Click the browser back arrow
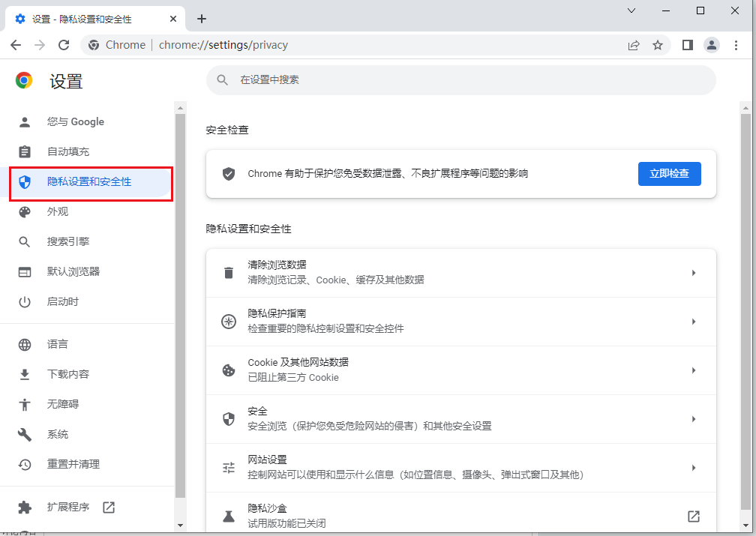756x536 pixels. click(x=16, y=45)
